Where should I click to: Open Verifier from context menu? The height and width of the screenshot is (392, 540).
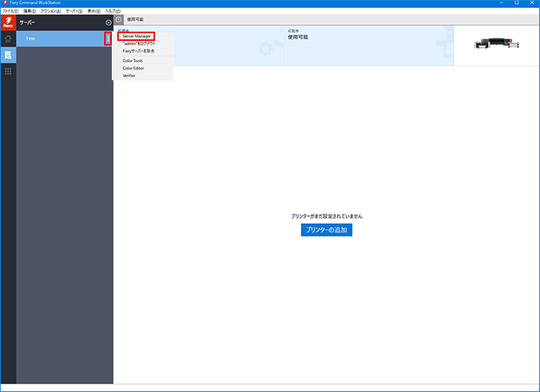(x=129, y=76)
